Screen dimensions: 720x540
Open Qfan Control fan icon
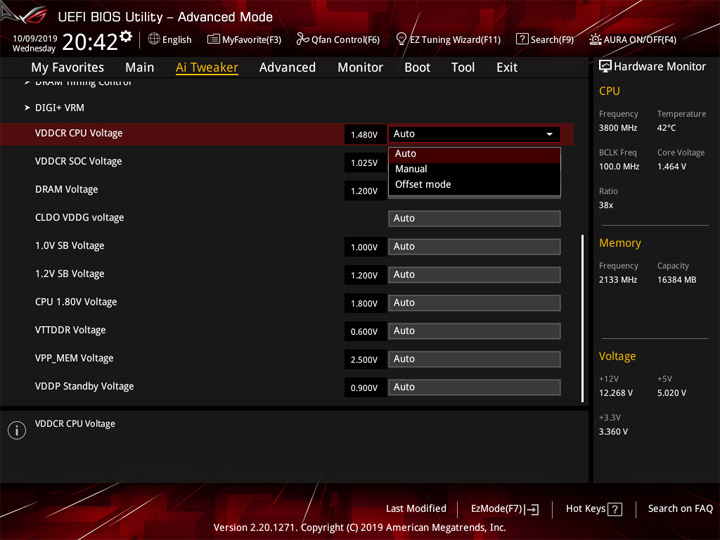(302, 39)
